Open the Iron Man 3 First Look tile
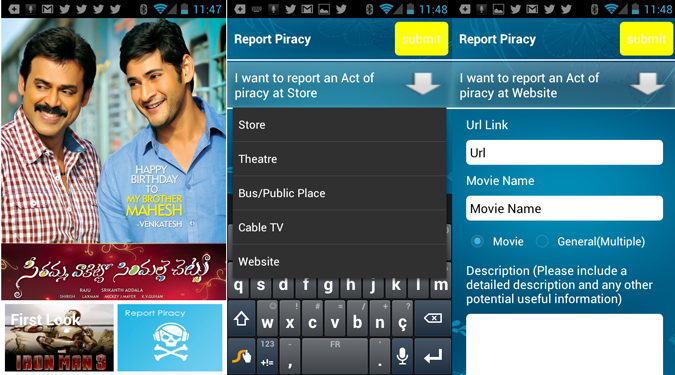This screenshot has width=675, height=375. coord(59,337)
